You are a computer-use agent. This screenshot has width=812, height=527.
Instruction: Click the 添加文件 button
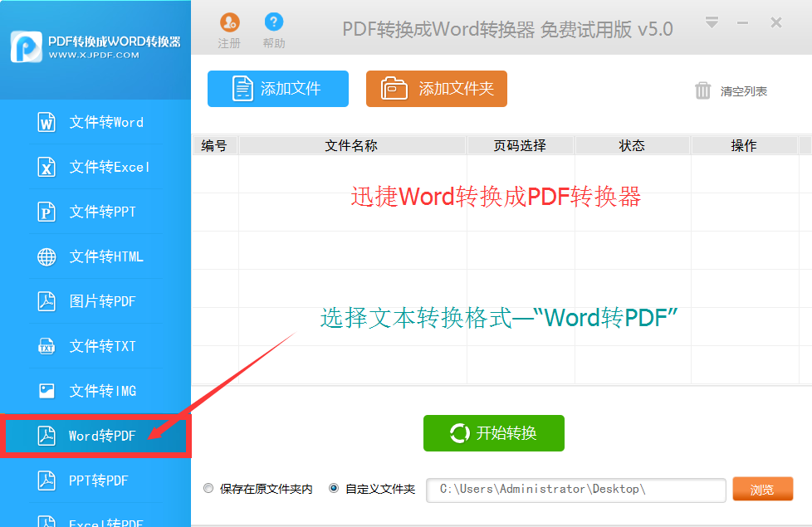coord(277,89)
